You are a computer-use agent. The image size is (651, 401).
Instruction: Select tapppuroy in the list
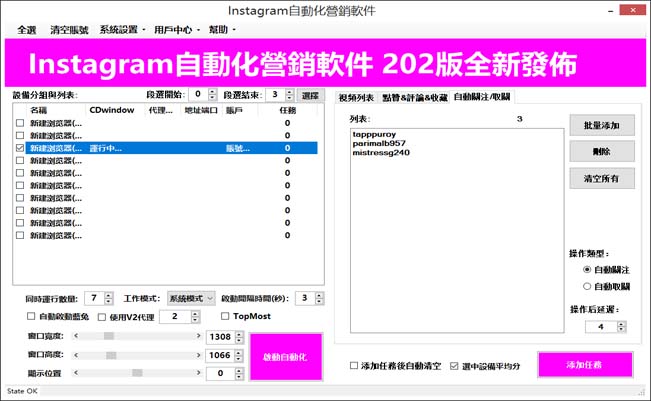coord(374,134)
